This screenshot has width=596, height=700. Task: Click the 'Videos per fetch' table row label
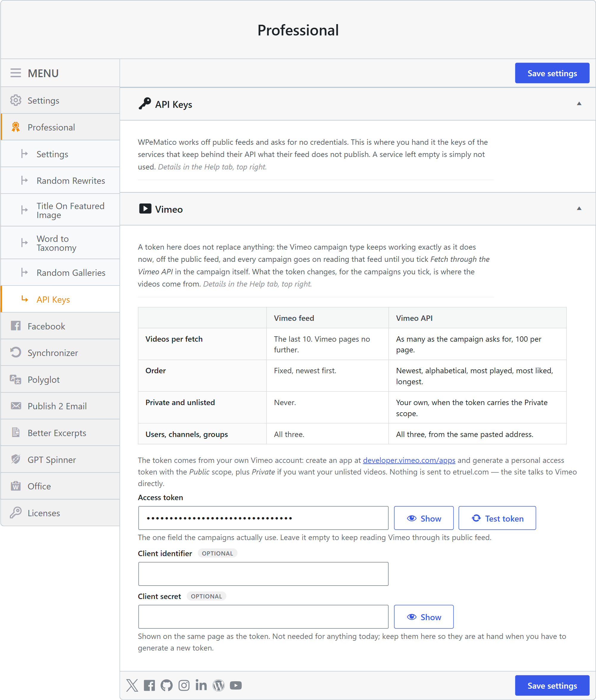pyautogui.click(x=174, y=339)
